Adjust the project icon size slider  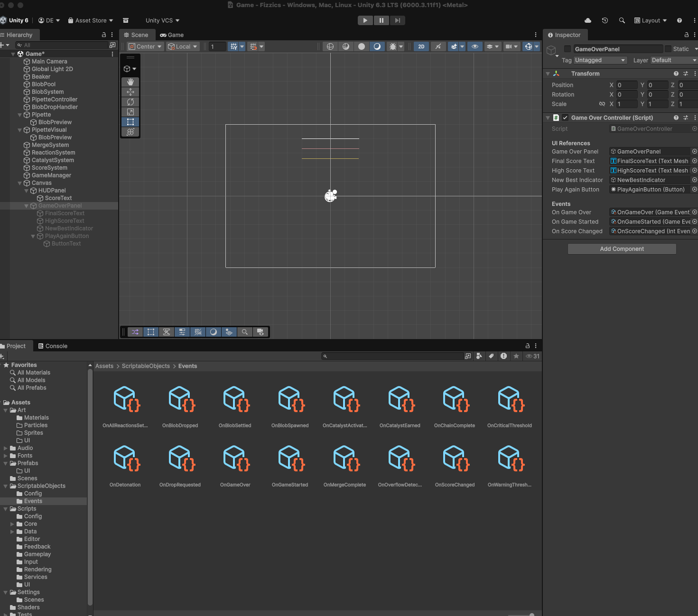531,615
